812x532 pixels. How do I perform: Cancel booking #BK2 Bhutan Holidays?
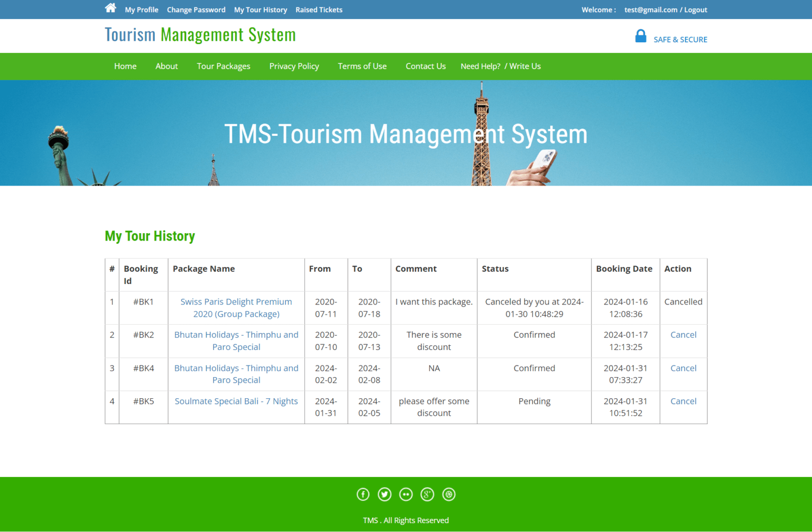[x=683, y=334]
